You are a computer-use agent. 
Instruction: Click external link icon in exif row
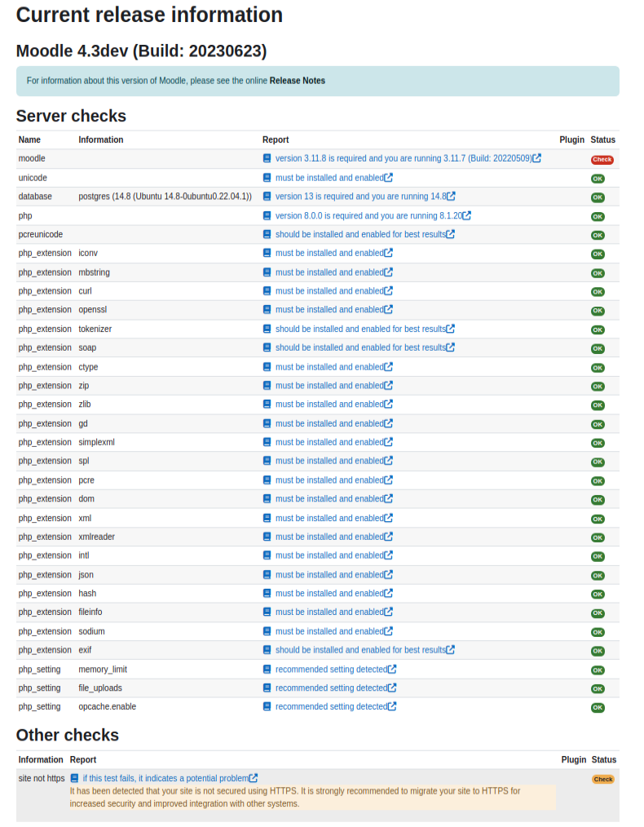450,650
